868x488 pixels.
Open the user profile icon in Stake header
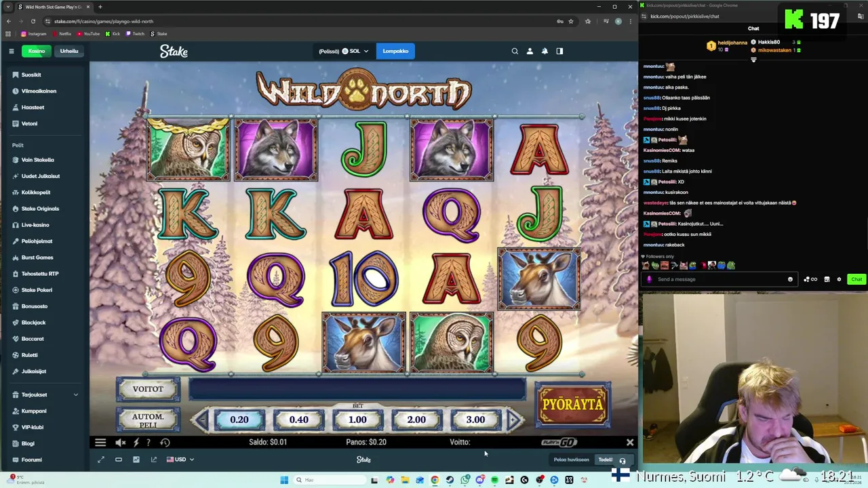(x=530, y=51)
